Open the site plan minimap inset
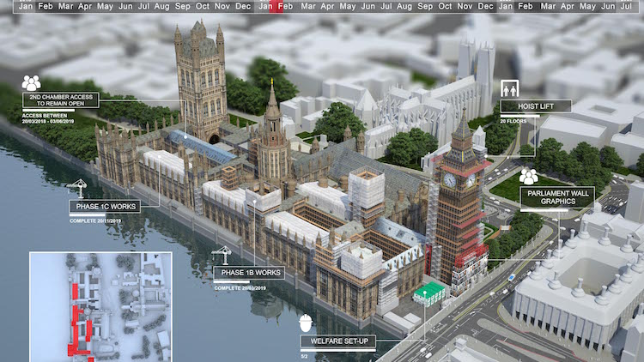The height and width of the screenshot is (362, 644). tap(100, 303)
